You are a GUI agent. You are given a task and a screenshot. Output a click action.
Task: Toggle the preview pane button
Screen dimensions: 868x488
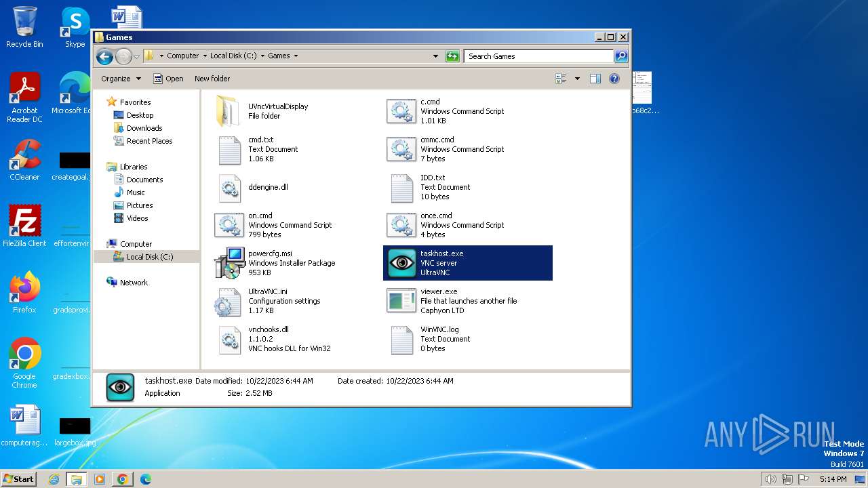tap(595, 79)
